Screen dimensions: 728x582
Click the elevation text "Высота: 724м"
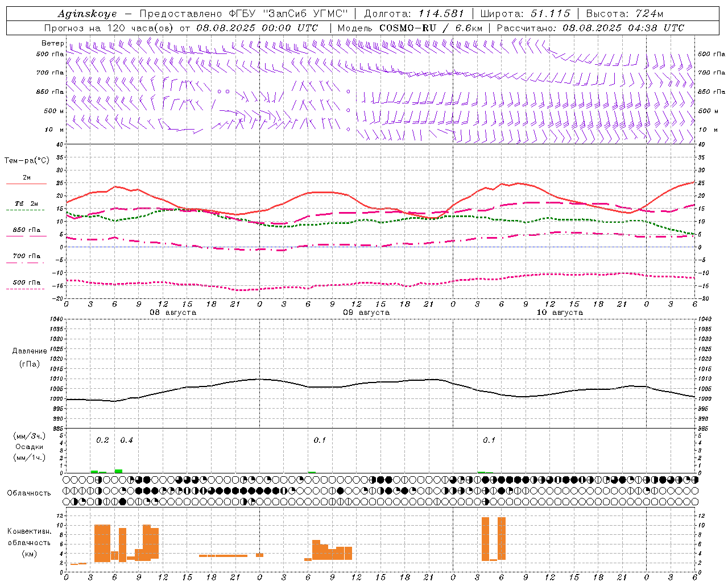click(624, 14)
